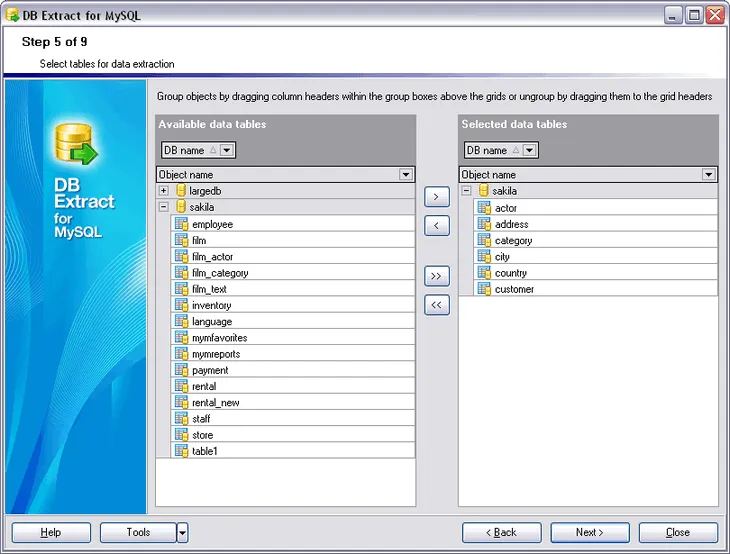The height and width of the screenshot is (554, 730).
Task: Click the film table icon
Action: tap(181, 240)
